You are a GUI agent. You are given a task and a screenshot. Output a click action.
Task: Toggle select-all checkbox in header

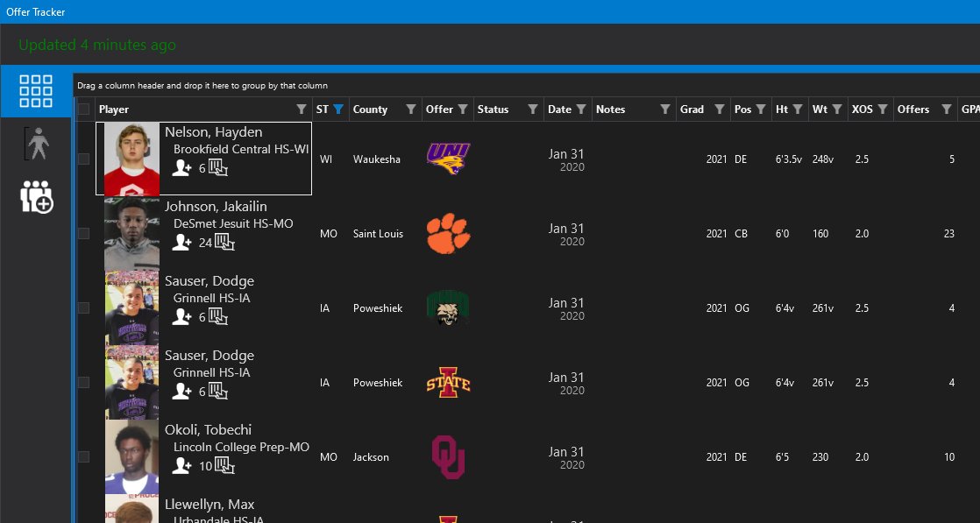tap(84, 110)
